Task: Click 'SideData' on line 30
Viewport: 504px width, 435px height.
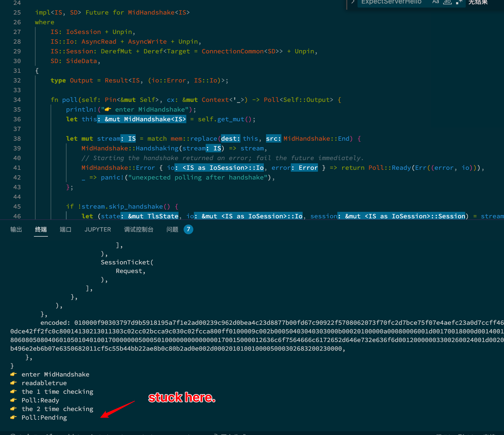Action: 82,61
